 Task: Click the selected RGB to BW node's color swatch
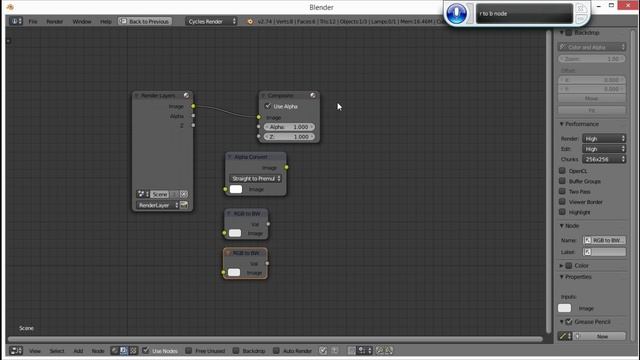point(234,272)
